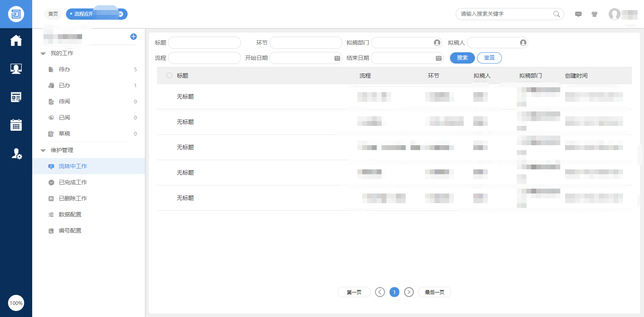Viewport: 644px width, 317px height.
Task: Select page 1 in pagination
Action: [x=394, y=292]
